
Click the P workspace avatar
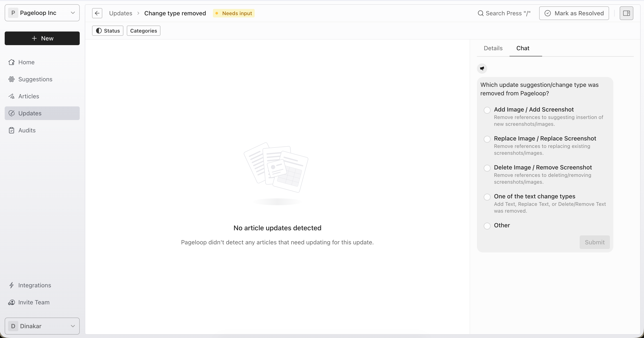[x=13, y=13]
